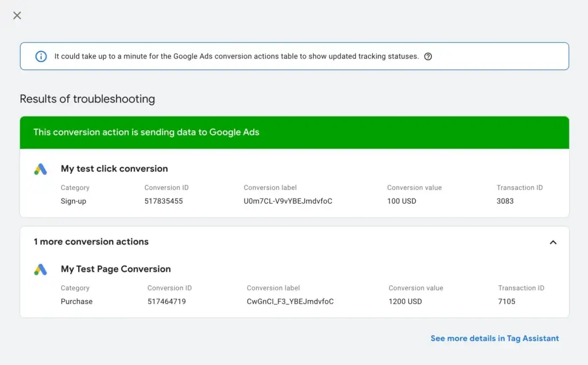Click the Google Ads icon beside My test click conversion

(x=40, y=168)
